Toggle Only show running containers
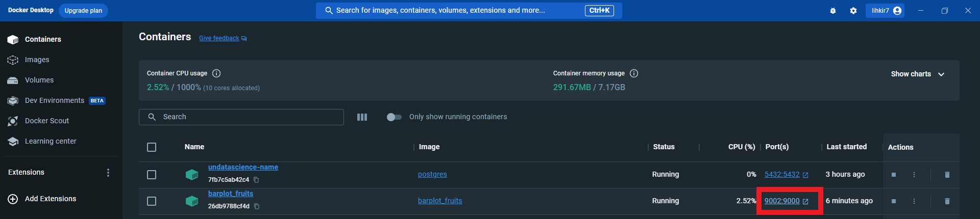Viewport: 980px width, 219px height. pos(394,117)
